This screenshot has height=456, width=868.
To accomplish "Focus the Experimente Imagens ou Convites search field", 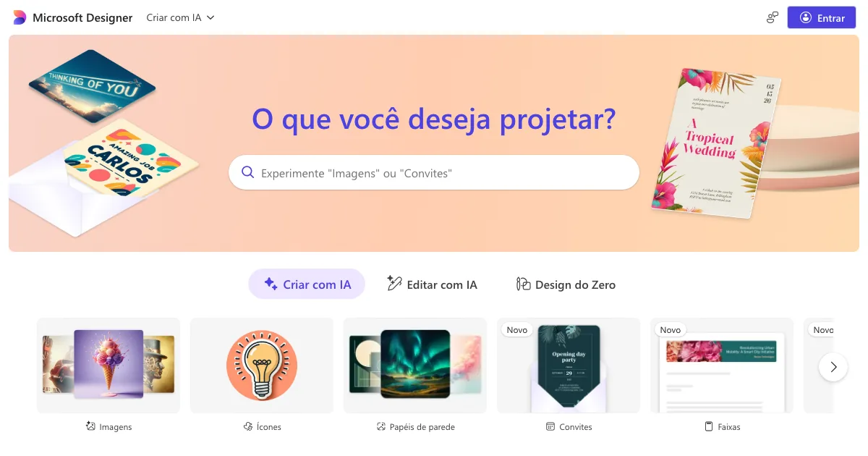I will coord(434,172).
